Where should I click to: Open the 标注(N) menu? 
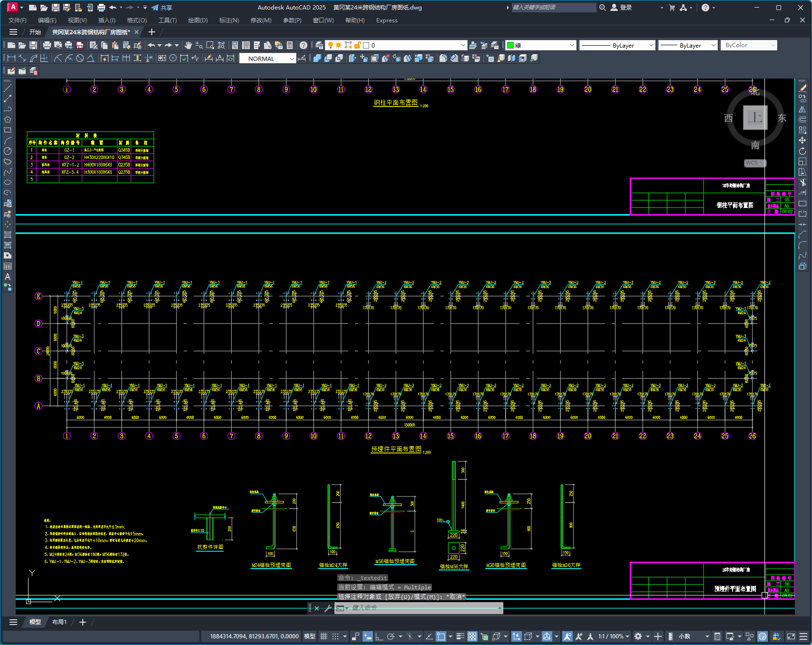click(229, 20)
